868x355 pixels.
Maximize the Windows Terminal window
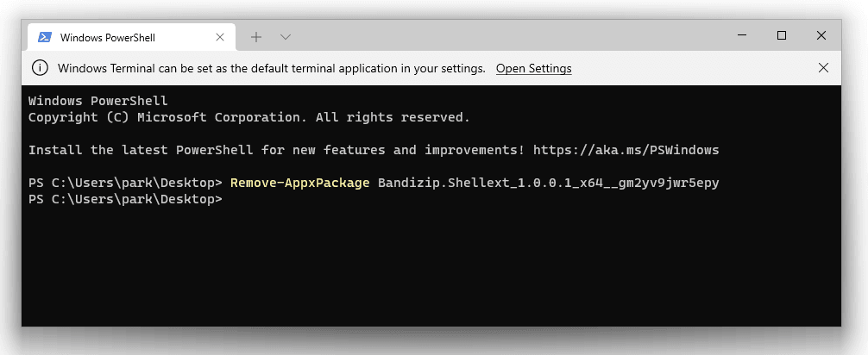click(x=782, y=35)
